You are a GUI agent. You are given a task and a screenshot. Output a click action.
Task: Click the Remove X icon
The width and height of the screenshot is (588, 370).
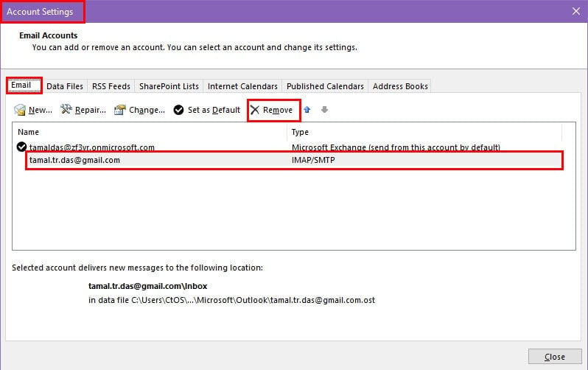(x=255, y=110)
